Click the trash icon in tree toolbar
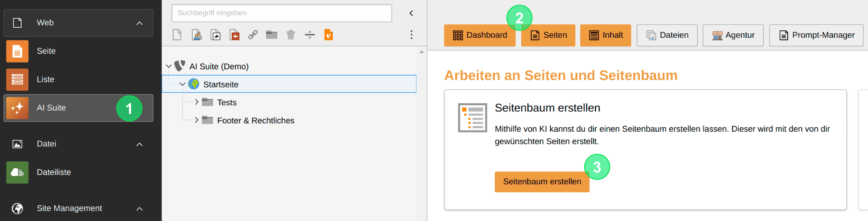868x221 pixels. 291,35
